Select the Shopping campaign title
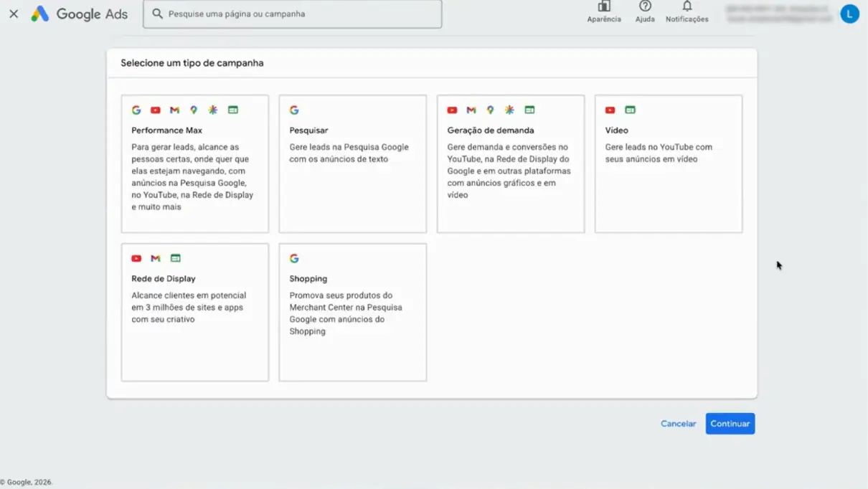This screenshot has height=489, width=868. (308, 279)
